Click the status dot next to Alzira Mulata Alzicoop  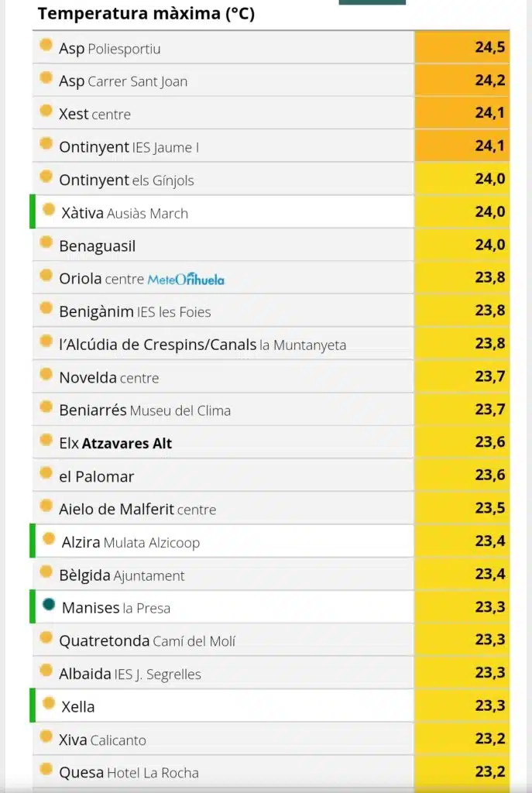(x=49, y=539)
